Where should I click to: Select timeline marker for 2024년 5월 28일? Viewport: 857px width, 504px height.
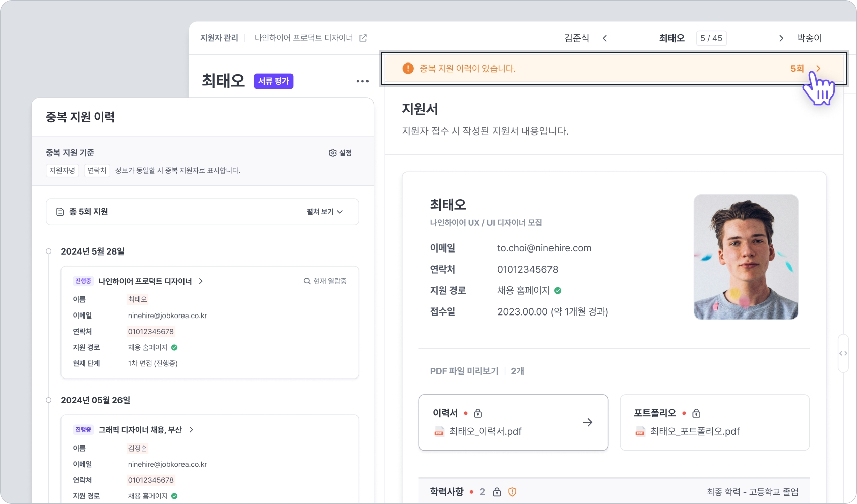pyautogui.click(x=49, y=251)
